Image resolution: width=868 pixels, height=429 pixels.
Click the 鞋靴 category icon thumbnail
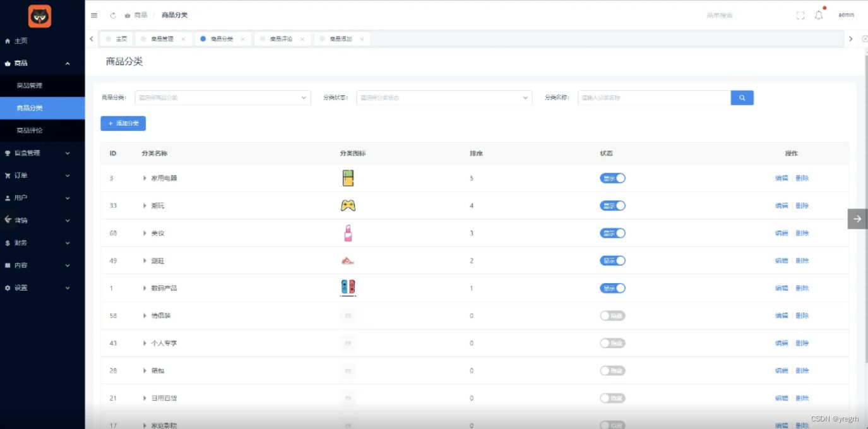(x=347, y=260)
